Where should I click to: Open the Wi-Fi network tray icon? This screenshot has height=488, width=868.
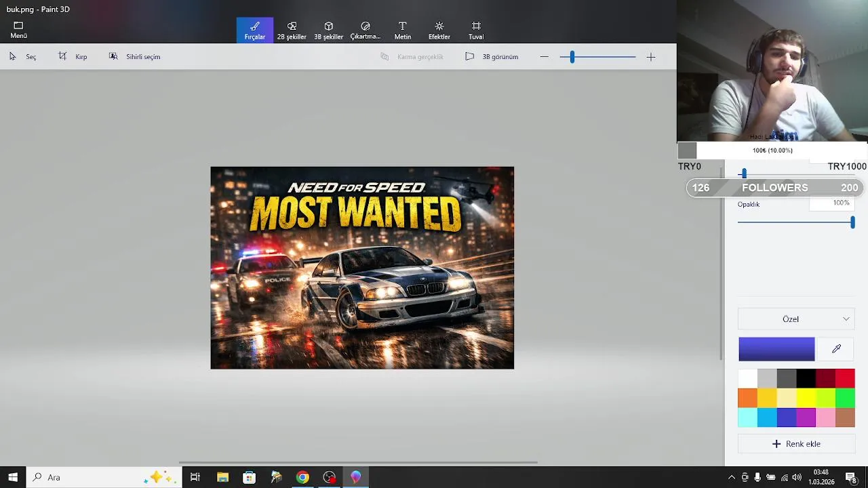pyautogui.click(x=783, y=477)
